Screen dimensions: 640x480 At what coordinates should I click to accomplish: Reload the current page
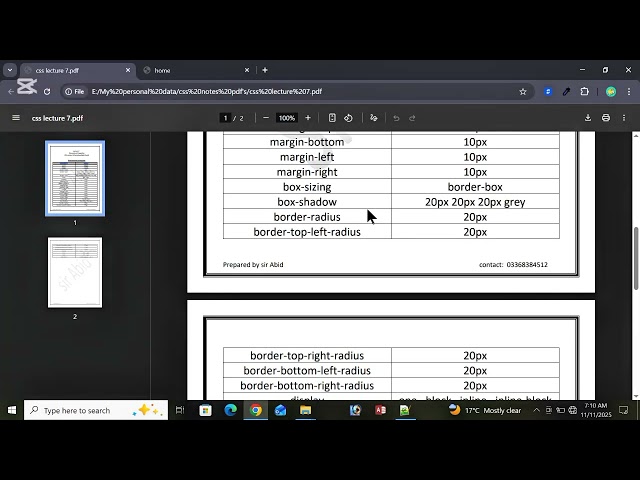[x=47, y=92]
